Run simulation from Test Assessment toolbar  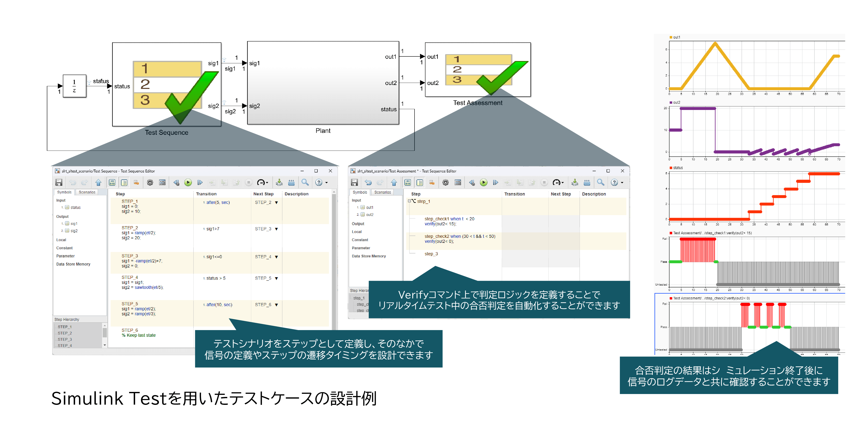[x=483, y=182]
